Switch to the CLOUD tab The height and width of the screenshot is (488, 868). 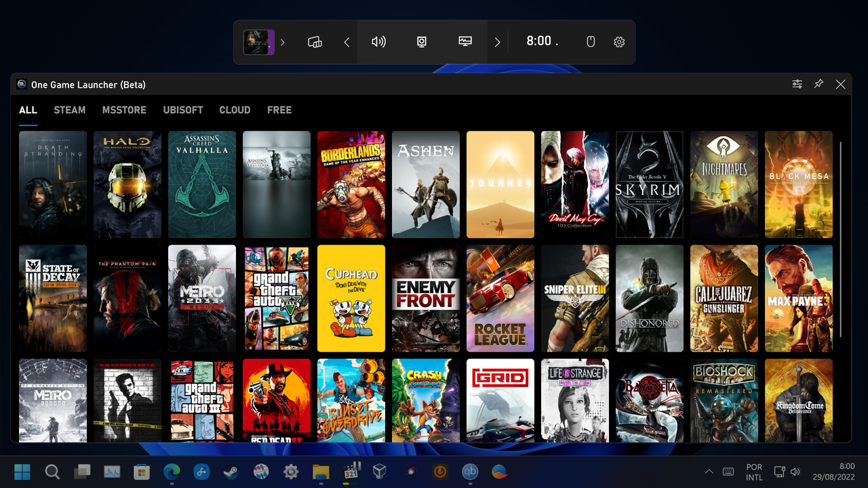(x=235, y=110)
